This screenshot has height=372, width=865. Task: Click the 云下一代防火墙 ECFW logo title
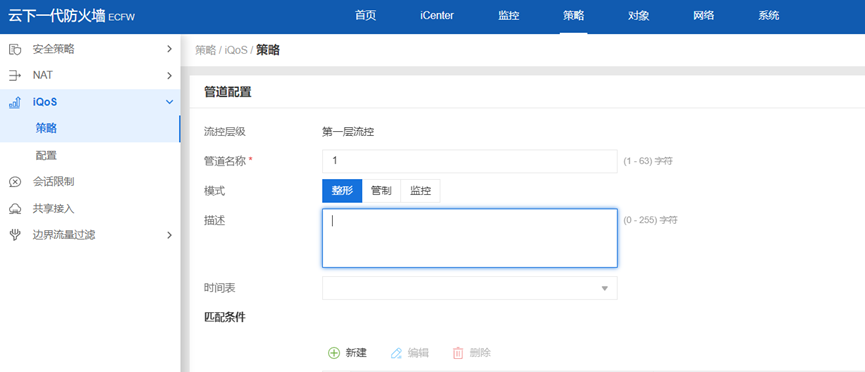[x=71, y=16]
